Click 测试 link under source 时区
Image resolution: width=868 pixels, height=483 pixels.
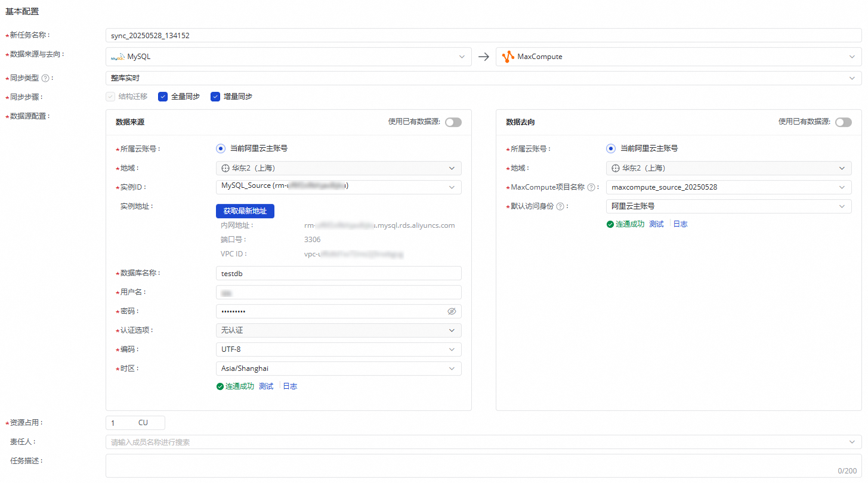click(x=266, y=386)
